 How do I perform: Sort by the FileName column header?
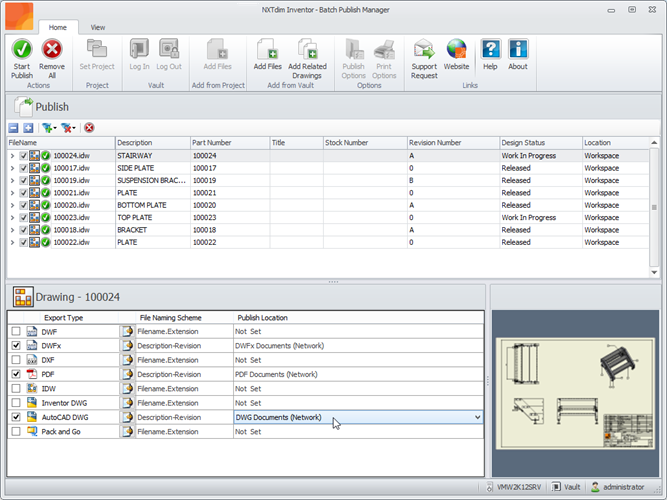(61, 143)
